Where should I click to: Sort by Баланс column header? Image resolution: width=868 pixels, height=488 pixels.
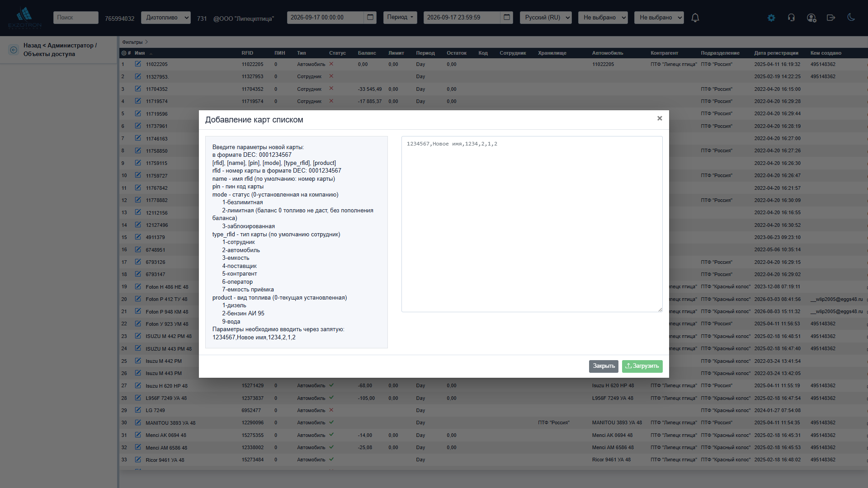367,53
